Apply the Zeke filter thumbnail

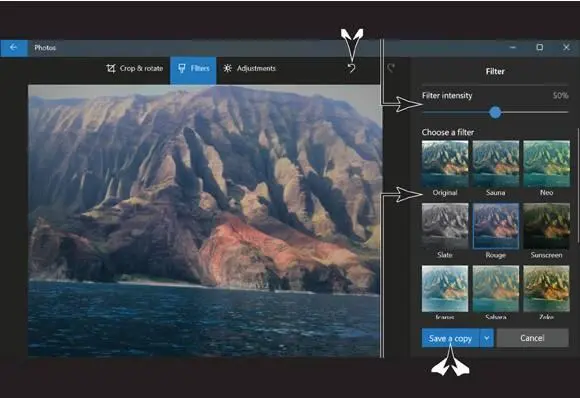[546, 289]
